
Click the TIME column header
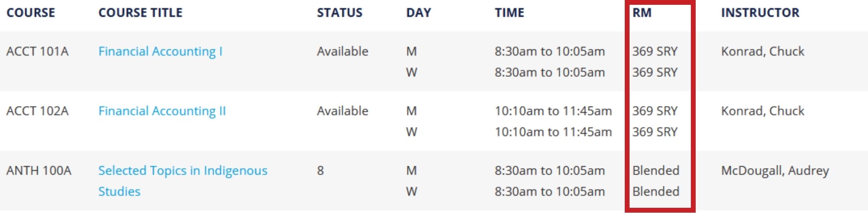(x=509, y=13)
